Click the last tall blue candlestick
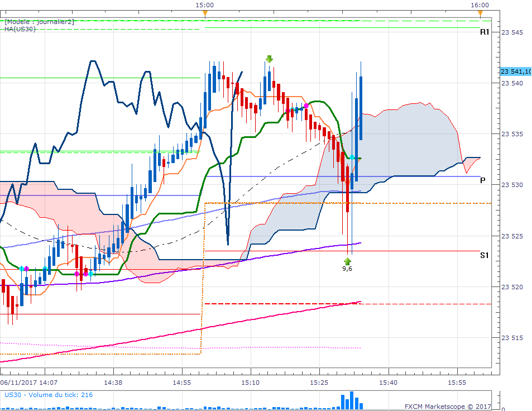532x411 pixels. [361, 108]
